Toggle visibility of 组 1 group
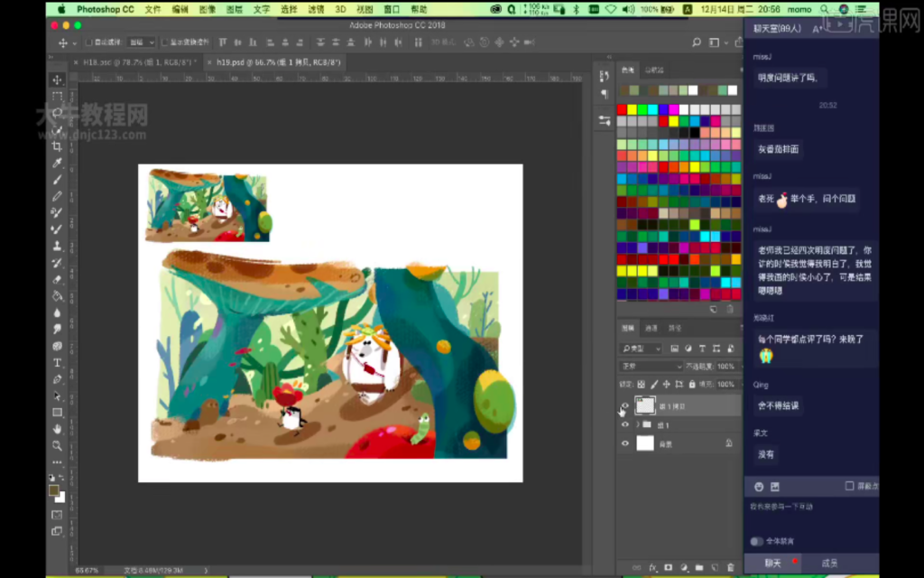Screen dimensions: 924x578 coord(624,424)
